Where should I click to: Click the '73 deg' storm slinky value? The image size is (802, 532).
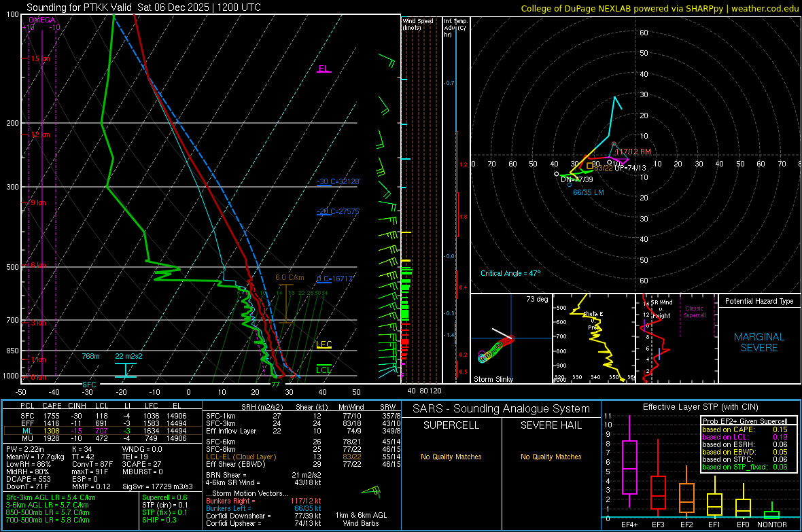point(537,299)
